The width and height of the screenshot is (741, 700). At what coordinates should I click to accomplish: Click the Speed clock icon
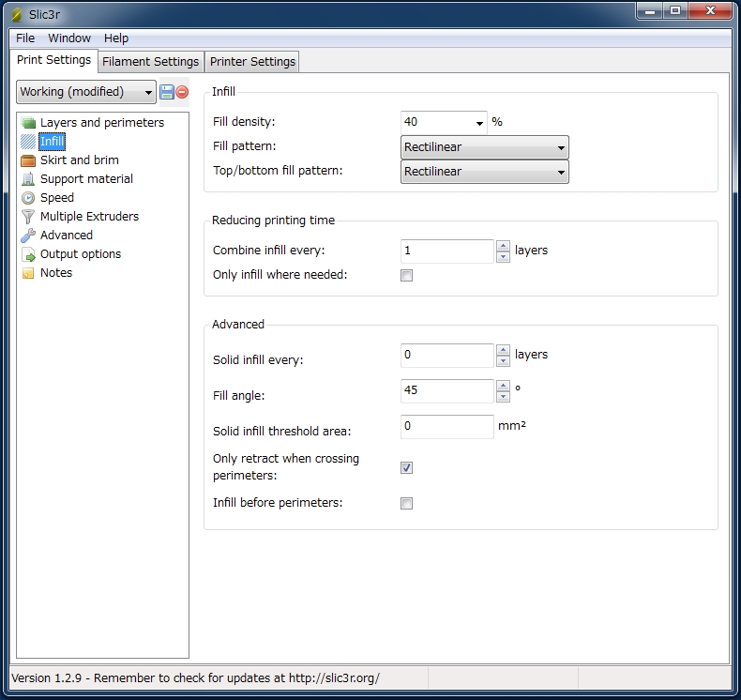[28, 198]
